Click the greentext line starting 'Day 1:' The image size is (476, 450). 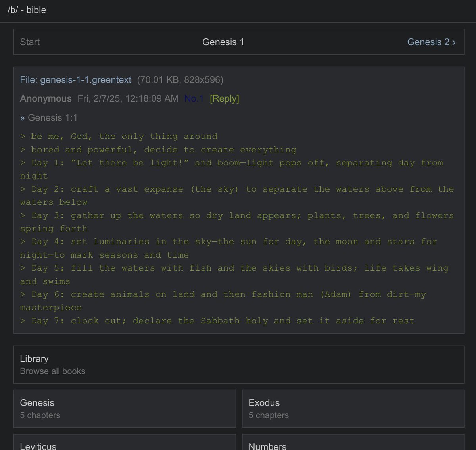coord(232,169)
